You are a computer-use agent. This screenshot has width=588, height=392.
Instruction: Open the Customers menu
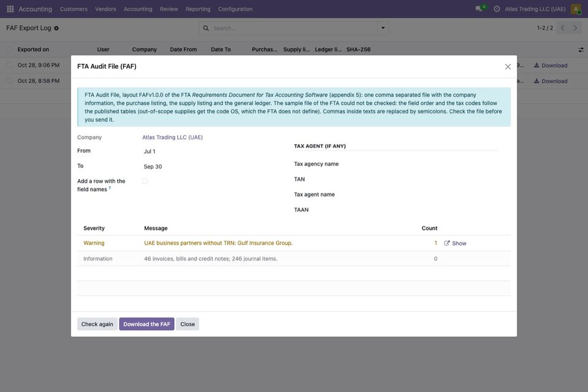pos(74,9)
